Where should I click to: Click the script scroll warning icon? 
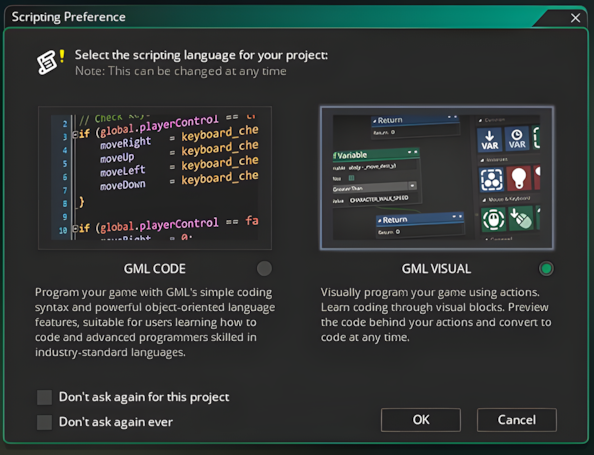51,62
